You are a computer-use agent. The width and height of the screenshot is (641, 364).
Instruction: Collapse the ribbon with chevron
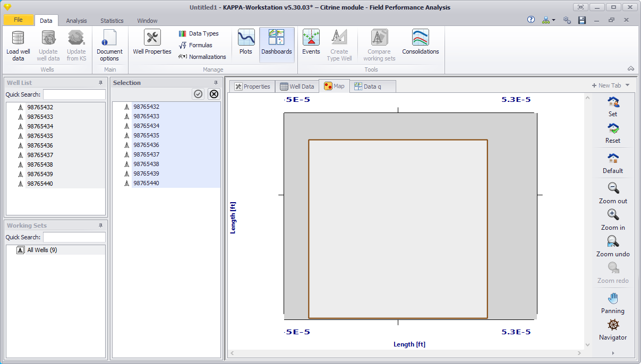click(x=631, y=68)
